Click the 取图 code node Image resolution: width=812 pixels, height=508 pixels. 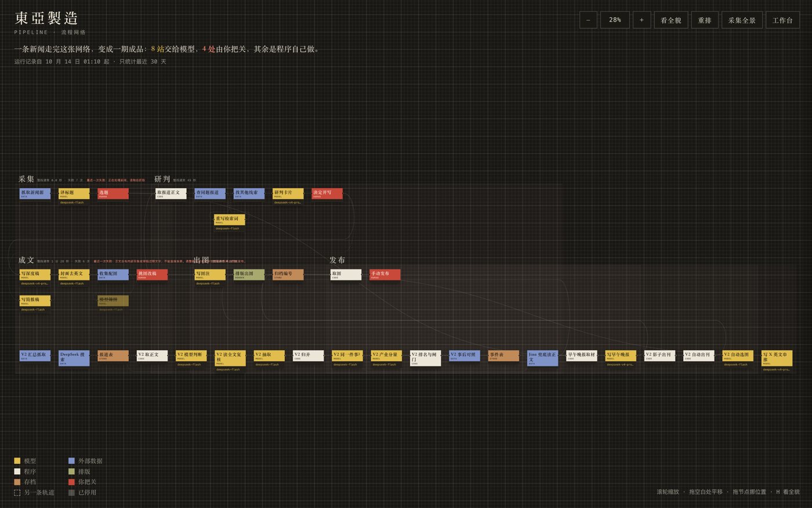click(x=346, y=275)
